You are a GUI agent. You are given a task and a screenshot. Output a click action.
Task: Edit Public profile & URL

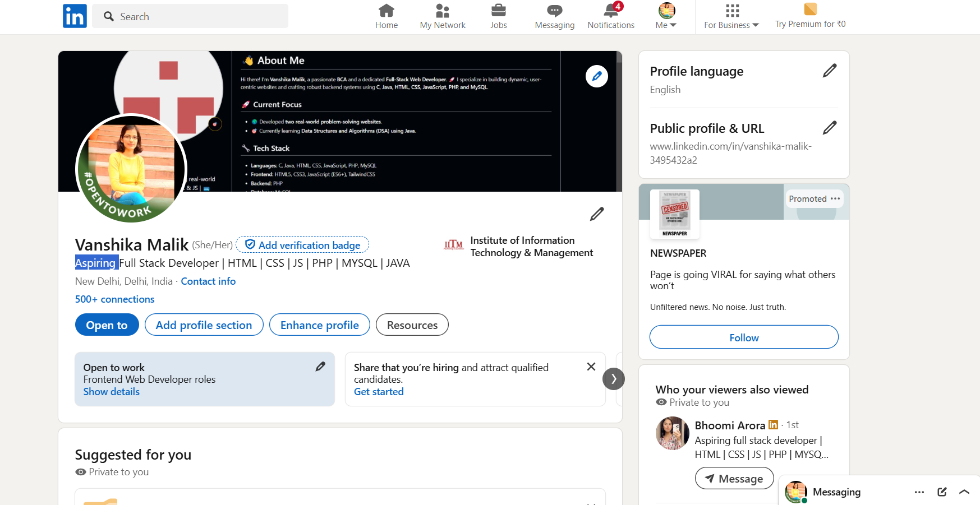pos(830,128)
